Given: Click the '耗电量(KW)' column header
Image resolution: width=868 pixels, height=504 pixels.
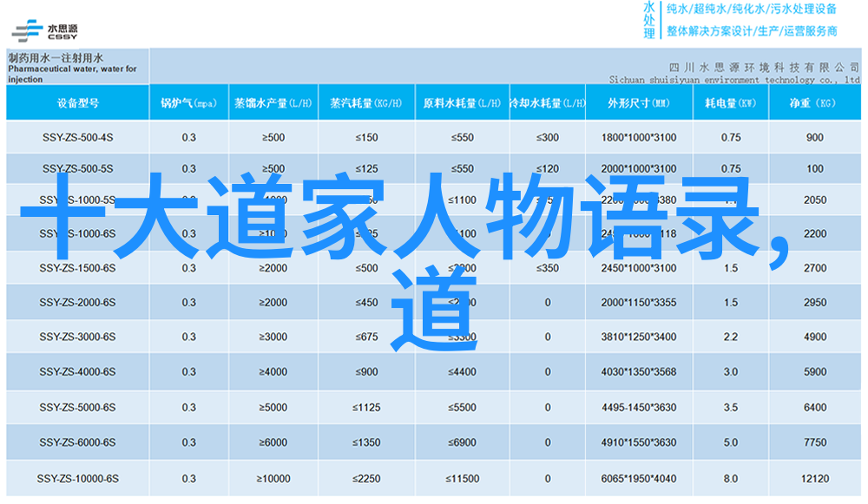Looking at the screenshot, I should (x=731, y=103).
